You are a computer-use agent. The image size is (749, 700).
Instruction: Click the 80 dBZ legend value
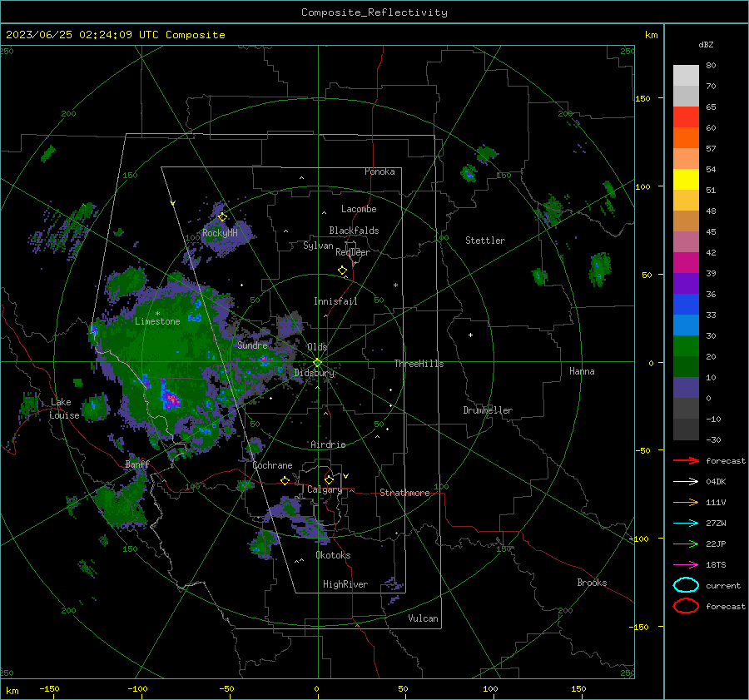tap(711, 66)
